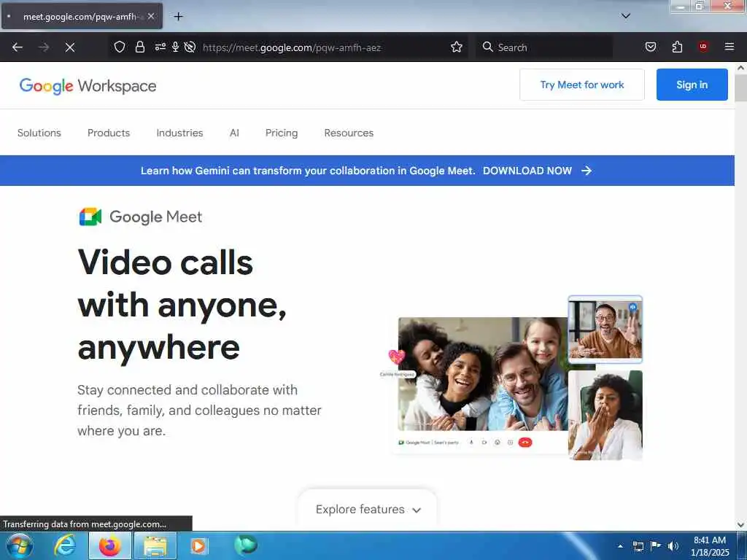Show hidden tray icons arrow

coord(620,546)
